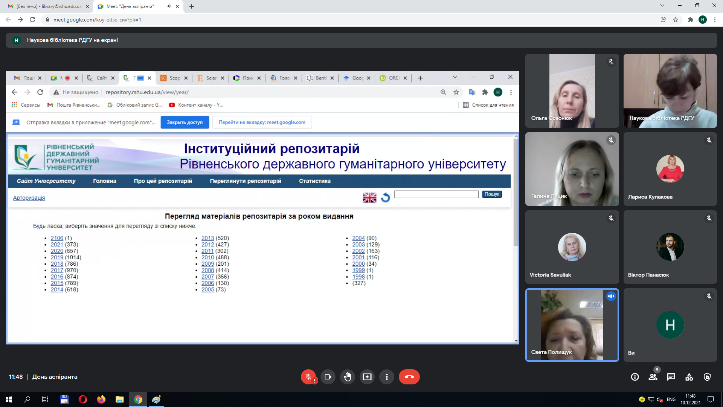Image resolution: width=723 pixels, height=407 pixels.
Task: Click Закрыть доступ button in shared screen
Action: click(x=184, y=122)
